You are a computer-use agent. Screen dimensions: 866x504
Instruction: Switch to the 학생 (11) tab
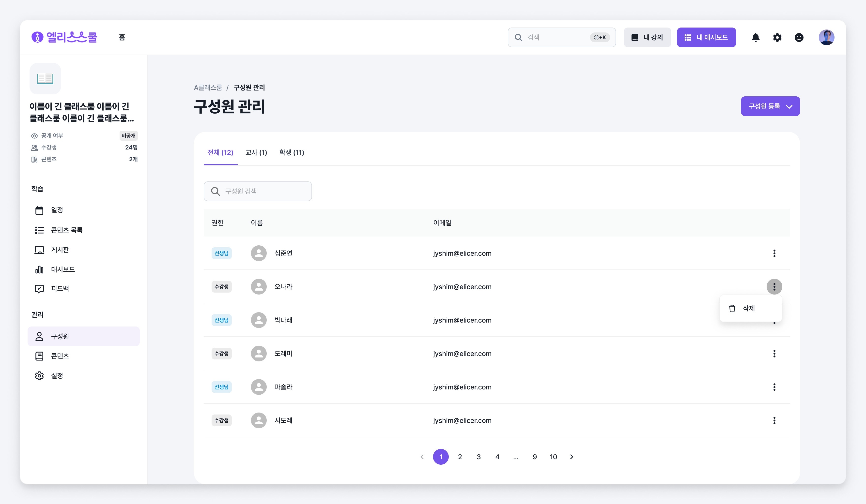292,152
